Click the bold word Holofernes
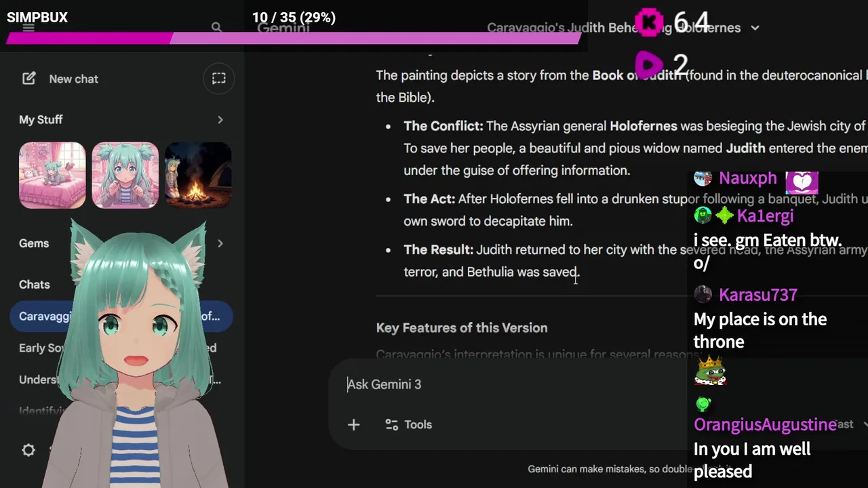Screen dimensions: 868x488 pyautogui.click(x=643, y=126)
